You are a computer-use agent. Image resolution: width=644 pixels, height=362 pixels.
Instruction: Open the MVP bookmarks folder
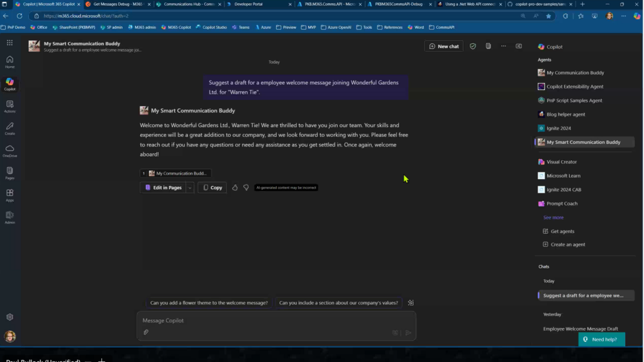pyautogui.click(x=309, y=27)
